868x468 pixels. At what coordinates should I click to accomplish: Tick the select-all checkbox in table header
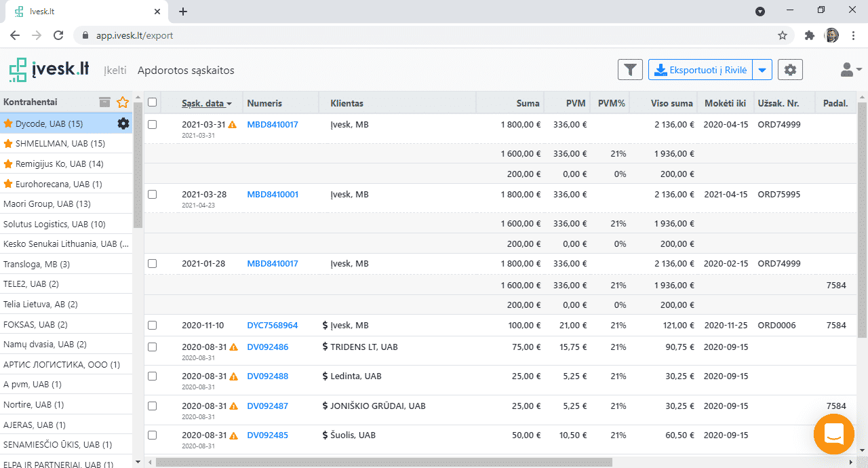[x=153, y=102]
